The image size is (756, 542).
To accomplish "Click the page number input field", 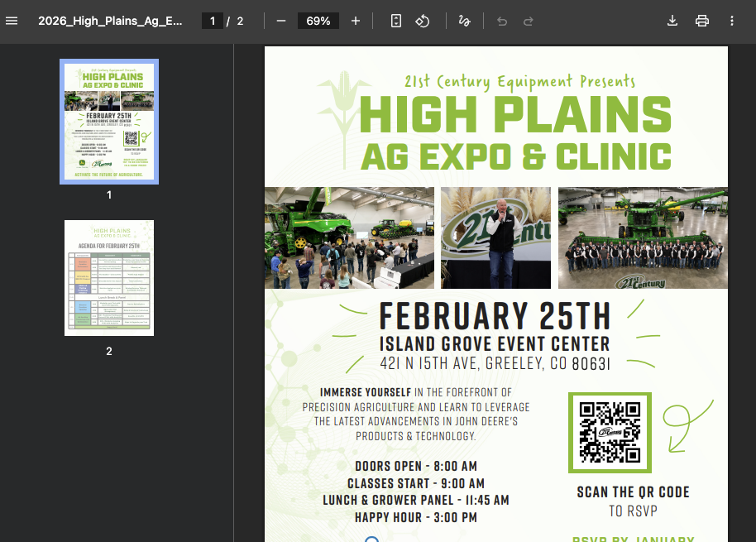I will (x=213, y=21).
